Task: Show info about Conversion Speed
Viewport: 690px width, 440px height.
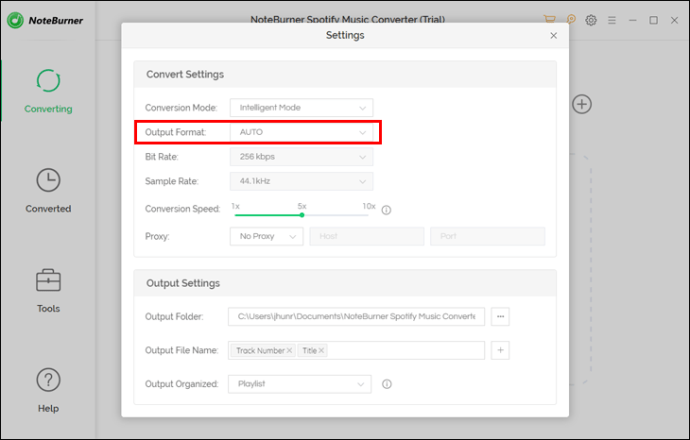Action: click(x=386, y=210)
